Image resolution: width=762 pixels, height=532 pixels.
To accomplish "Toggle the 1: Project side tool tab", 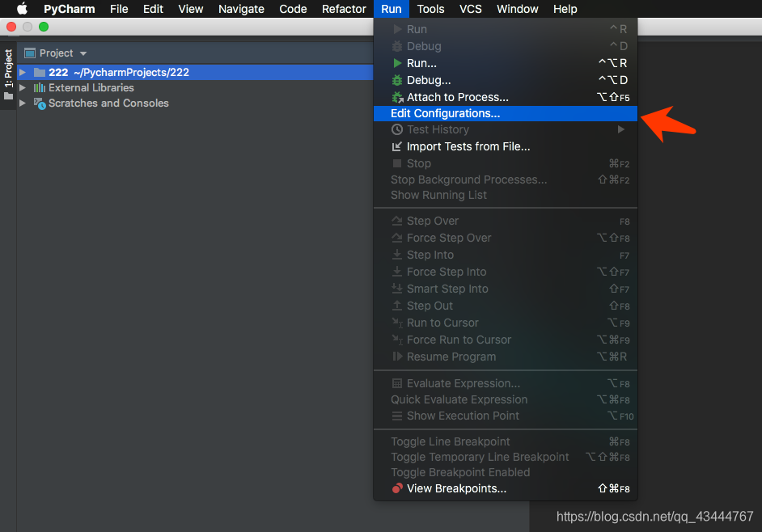I will tap(8, 74).
